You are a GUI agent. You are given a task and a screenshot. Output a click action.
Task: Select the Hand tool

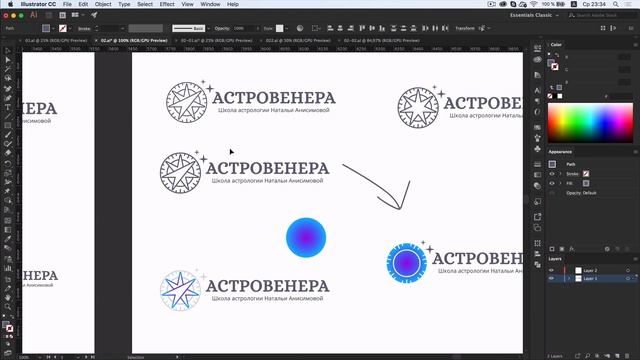(8, 298)
